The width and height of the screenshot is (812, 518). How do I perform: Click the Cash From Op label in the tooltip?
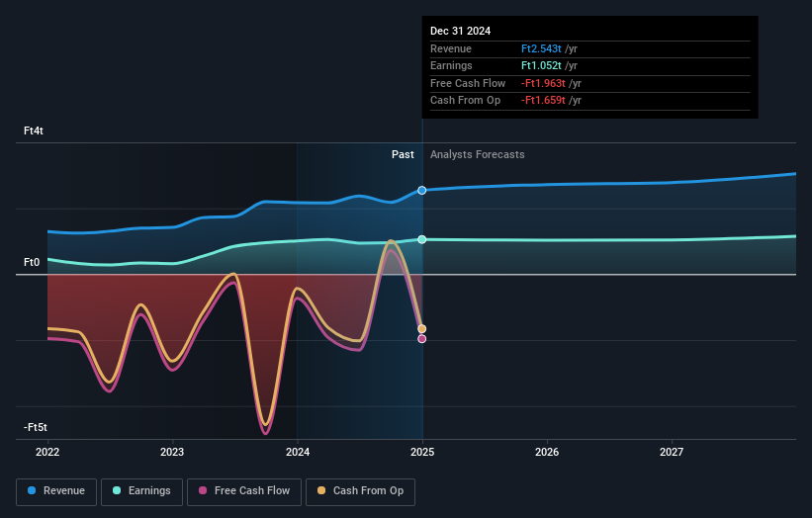coord(465,101)
